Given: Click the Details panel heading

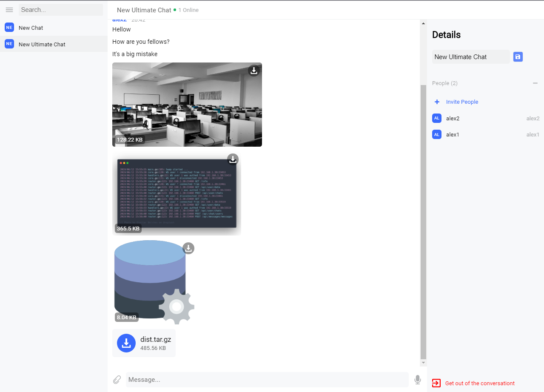Looking at the screenshot, I should tap(446, 35).
